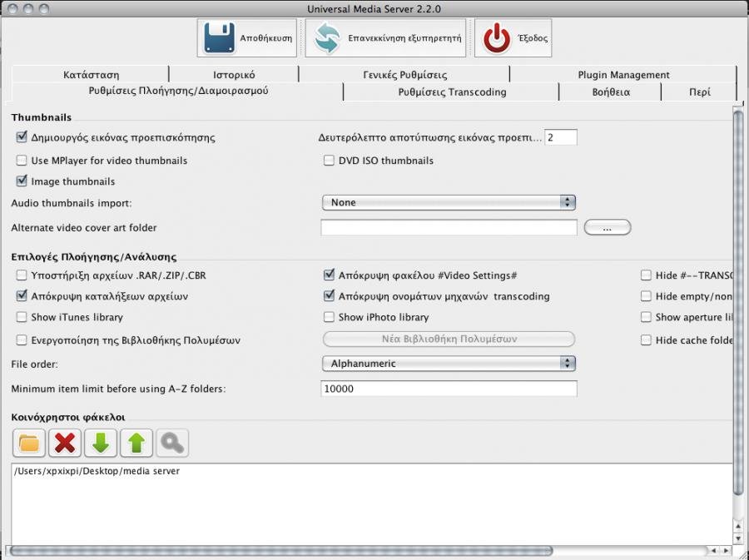The height and width of the screenshot is (560, 749).
Task: Click the ... browse cover art folder button
Action: (x=608, y=228)
